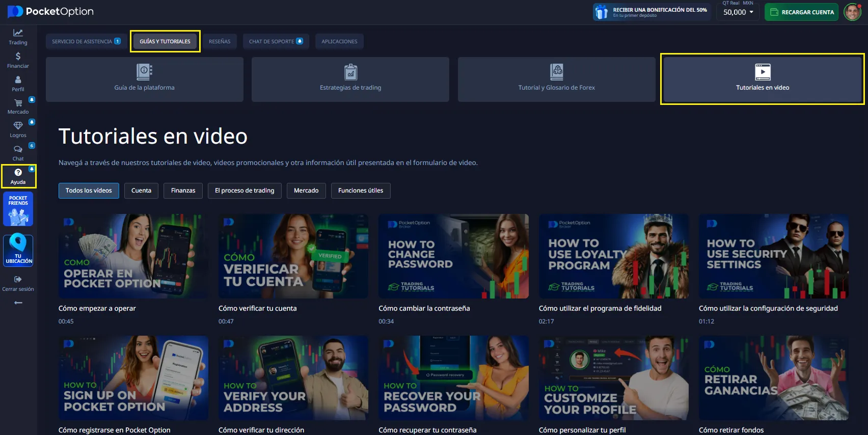This screenshot has width=868, height=435.
Task: Play the How To Change Password video
Action: tap(453, 256)
